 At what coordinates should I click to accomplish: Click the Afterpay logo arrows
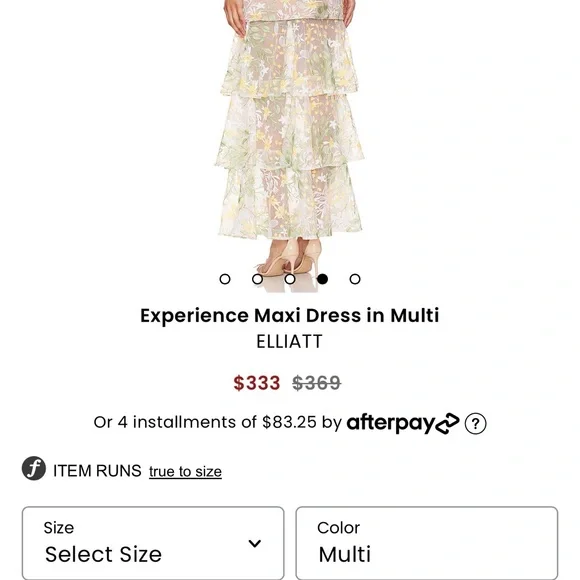point(448,423)
